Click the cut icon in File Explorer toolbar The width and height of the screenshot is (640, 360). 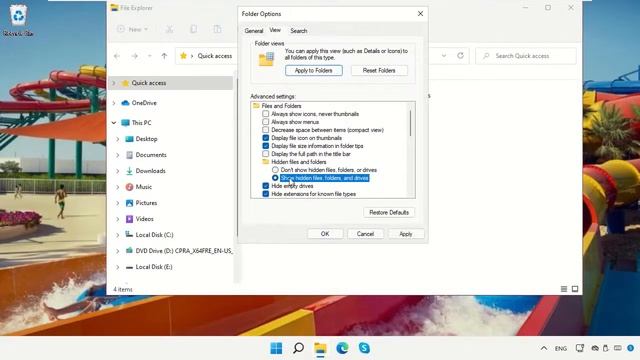pos(169,29)
